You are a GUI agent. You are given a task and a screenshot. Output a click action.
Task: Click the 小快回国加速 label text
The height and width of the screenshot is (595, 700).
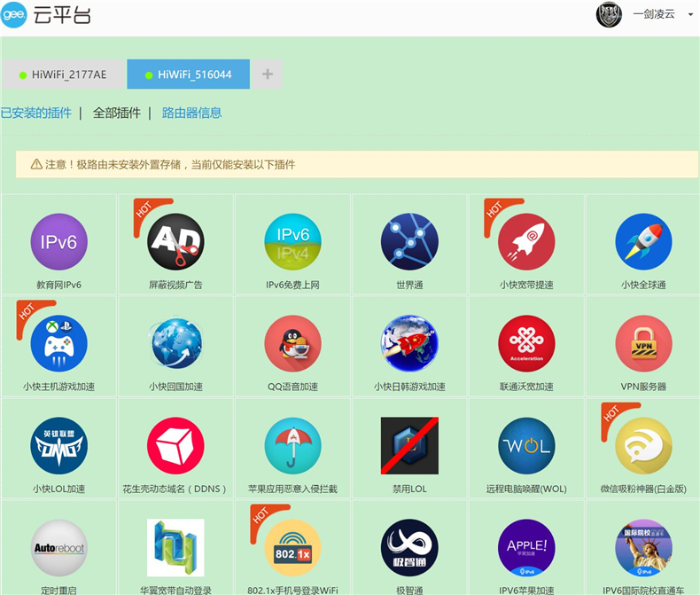pos(176,387)
